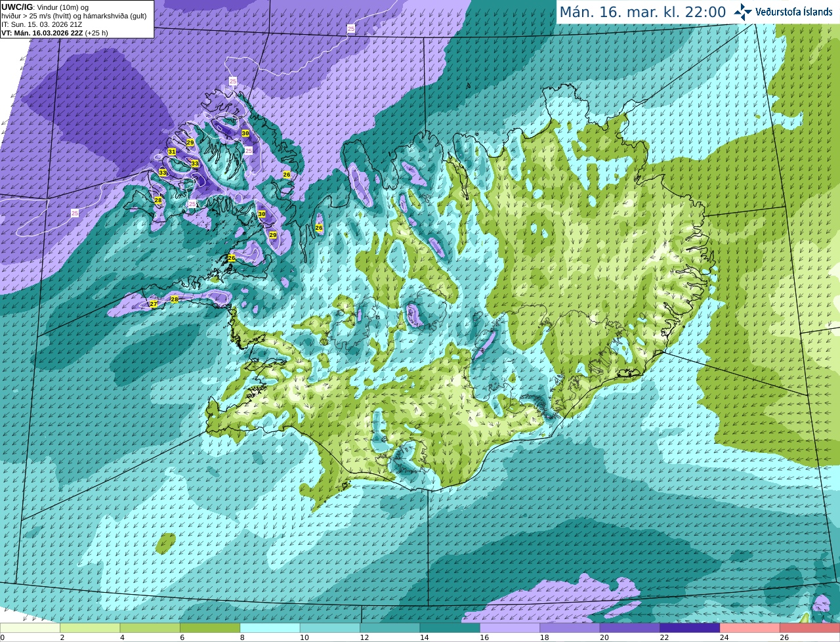Select the VT: Mán. 16.03.2026 22Z line
The width and height of the screenshot is (840, 642).
pyautogui.click(x=54, y=33)
